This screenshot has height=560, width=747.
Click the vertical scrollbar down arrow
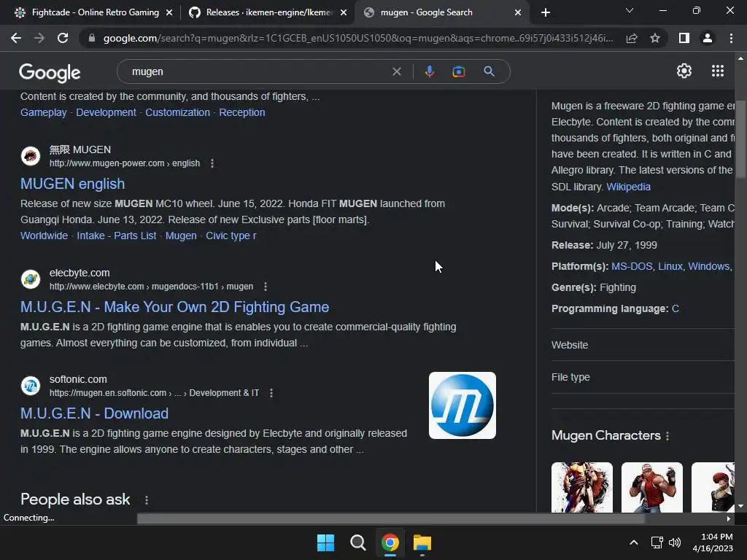click(x=740, y=507)
